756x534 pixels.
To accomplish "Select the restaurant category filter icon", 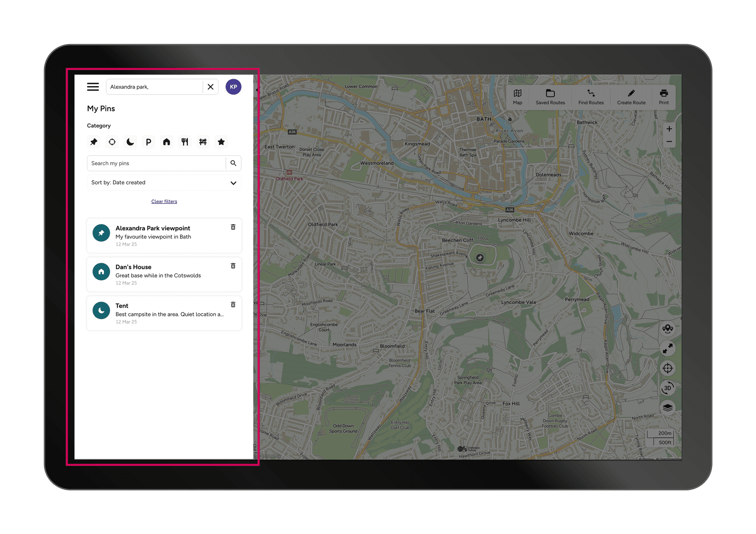I will (x=185, y=142).
